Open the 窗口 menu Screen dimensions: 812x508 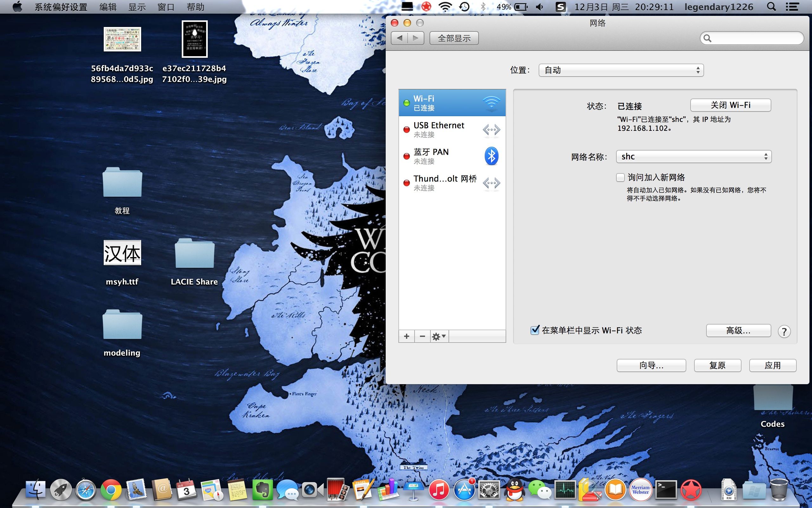[x=166, y=7]
